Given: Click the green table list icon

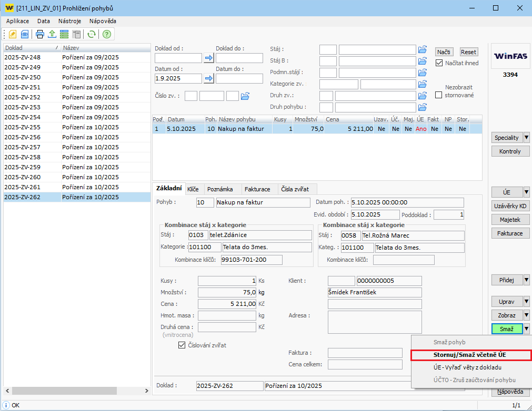Looking at the screenshot, I should coord(64,34).
